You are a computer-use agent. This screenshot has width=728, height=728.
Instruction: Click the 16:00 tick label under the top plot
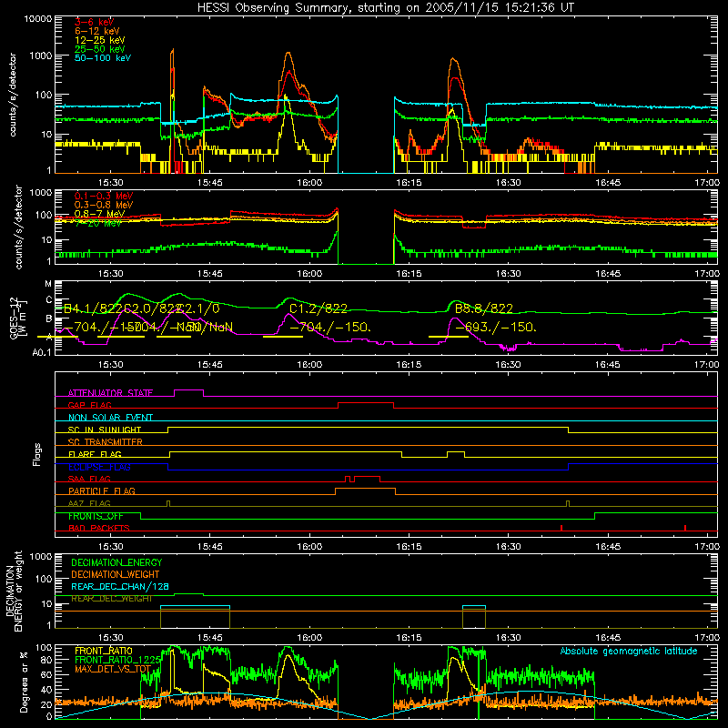pos(309,183)
